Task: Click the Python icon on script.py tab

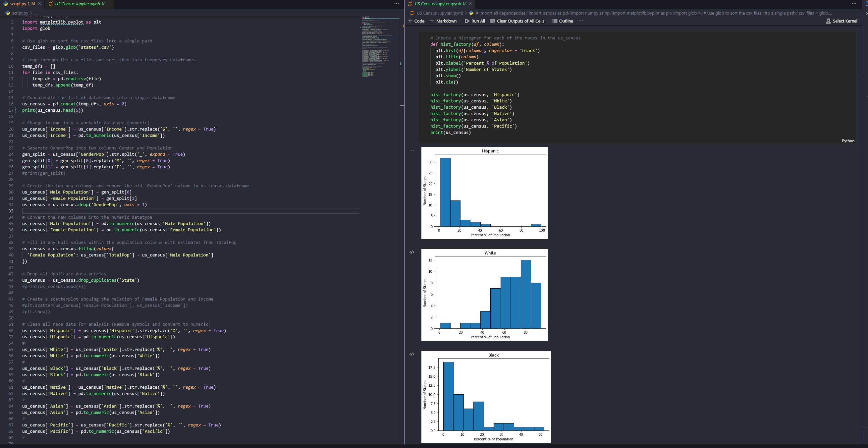Action: click(6, 4)
